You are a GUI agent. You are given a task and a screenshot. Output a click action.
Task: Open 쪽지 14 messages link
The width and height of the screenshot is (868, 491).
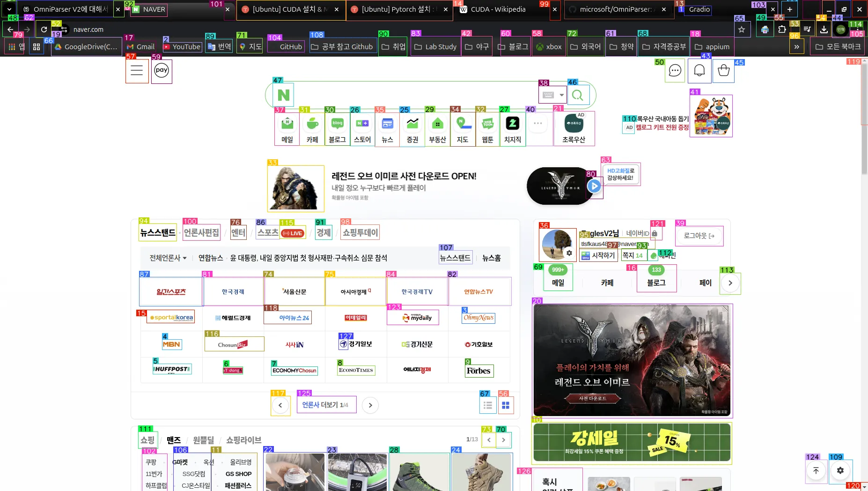633,255
